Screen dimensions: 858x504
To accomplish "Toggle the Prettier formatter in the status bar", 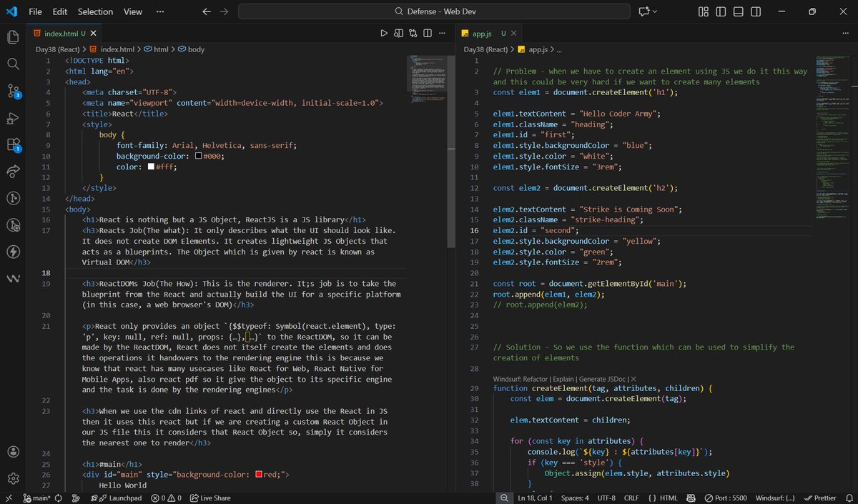I will 819,498.
